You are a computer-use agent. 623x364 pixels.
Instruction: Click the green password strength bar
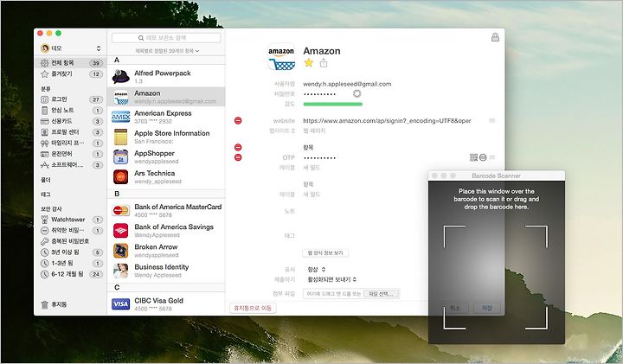[332, 104]
